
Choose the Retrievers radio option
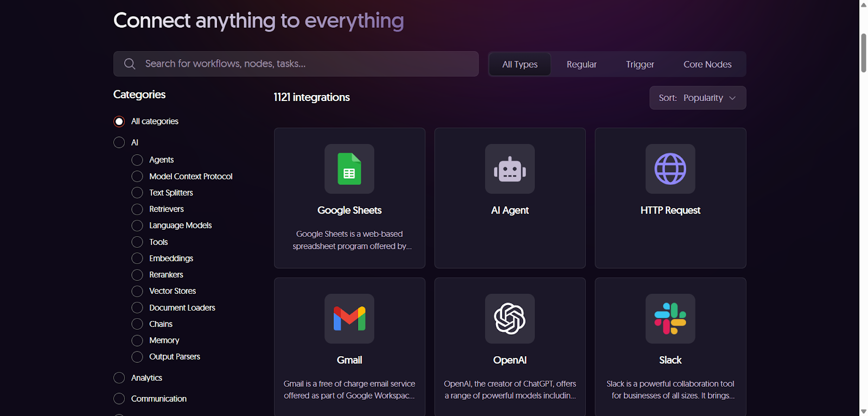pyautogui.click(x=137, y=209)
